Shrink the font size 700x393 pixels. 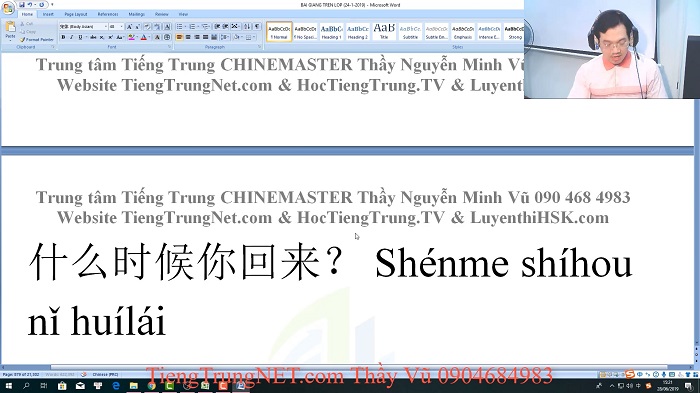[138, 27]
